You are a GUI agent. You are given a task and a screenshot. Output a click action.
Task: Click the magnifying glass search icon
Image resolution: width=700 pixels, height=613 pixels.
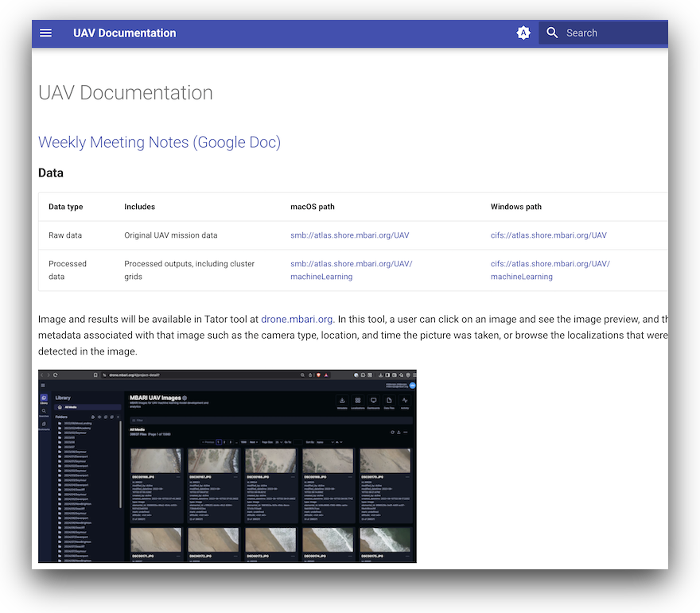coord(552,33)
